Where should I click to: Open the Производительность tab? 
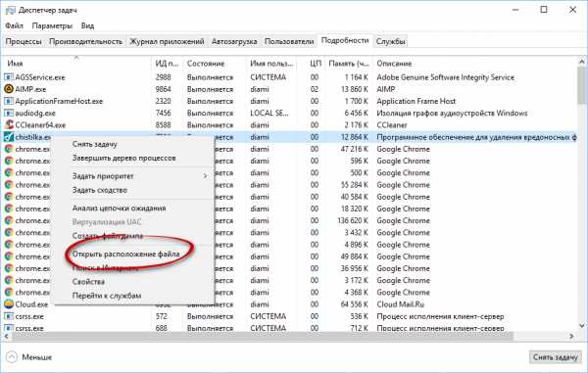(85, 41)
